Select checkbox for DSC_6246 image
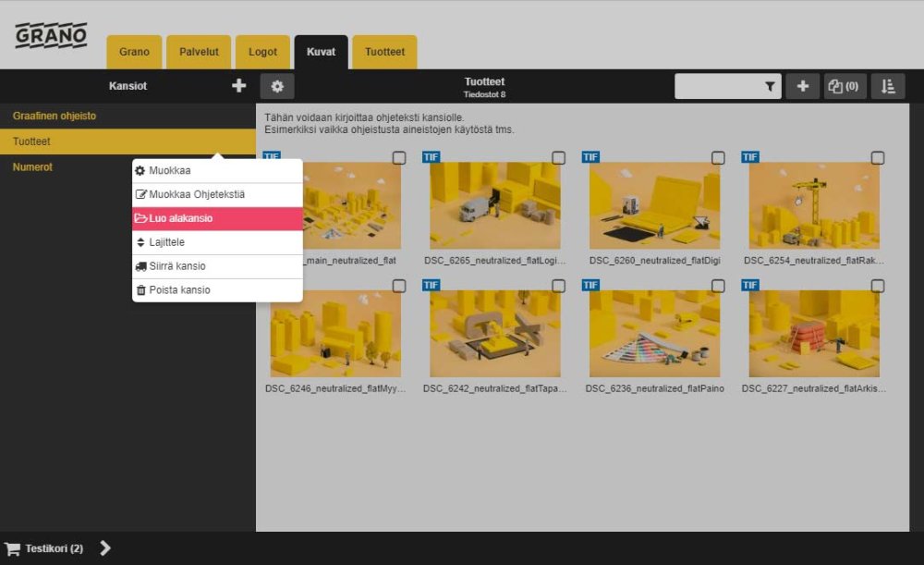 click(x=399, y=286)
